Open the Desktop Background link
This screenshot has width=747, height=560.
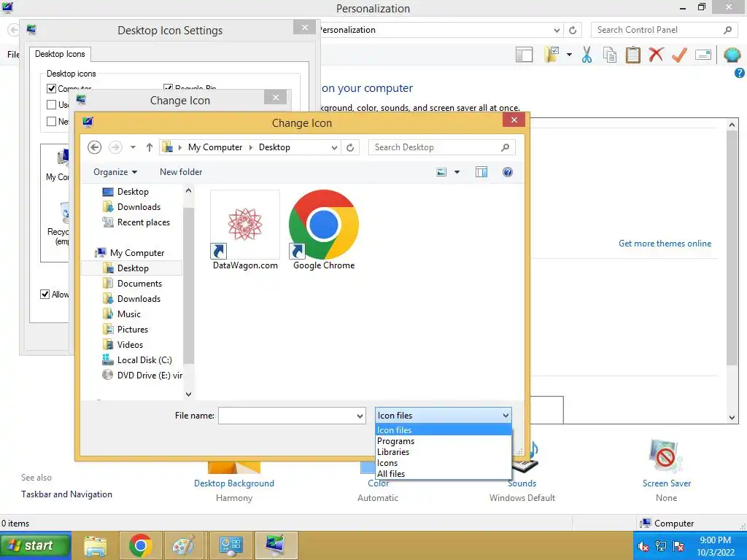(x=234, y=483)
